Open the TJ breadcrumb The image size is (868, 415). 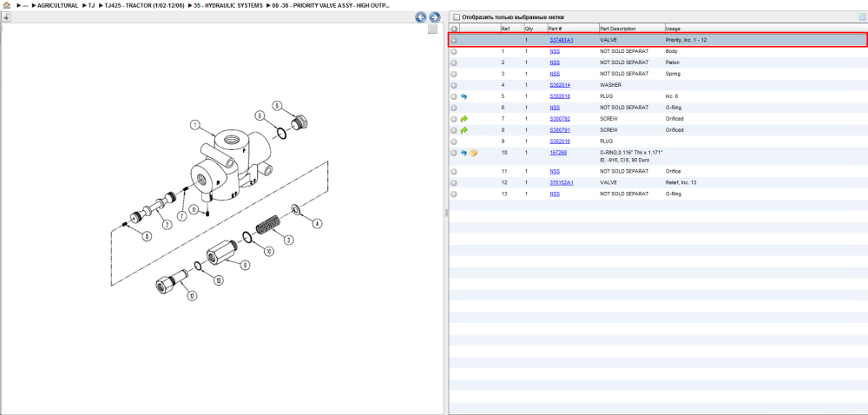pos(92,5)
